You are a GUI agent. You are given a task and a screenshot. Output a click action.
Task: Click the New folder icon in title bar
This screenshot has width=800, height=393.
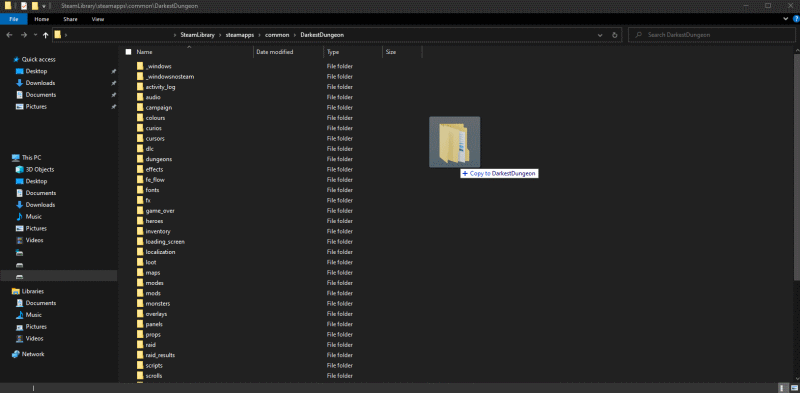[x=35, y=6]
